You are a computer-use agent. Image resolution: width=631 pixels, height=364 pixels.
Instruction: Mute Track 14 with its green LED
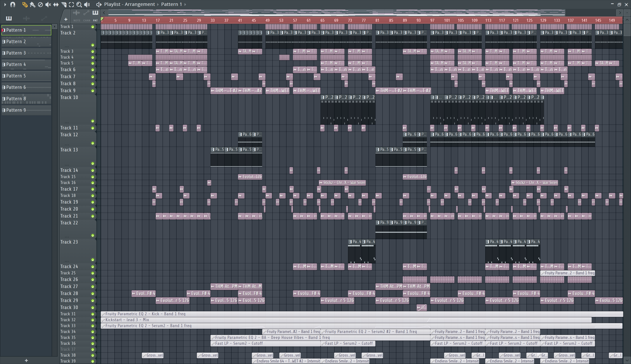coord(93,171)
